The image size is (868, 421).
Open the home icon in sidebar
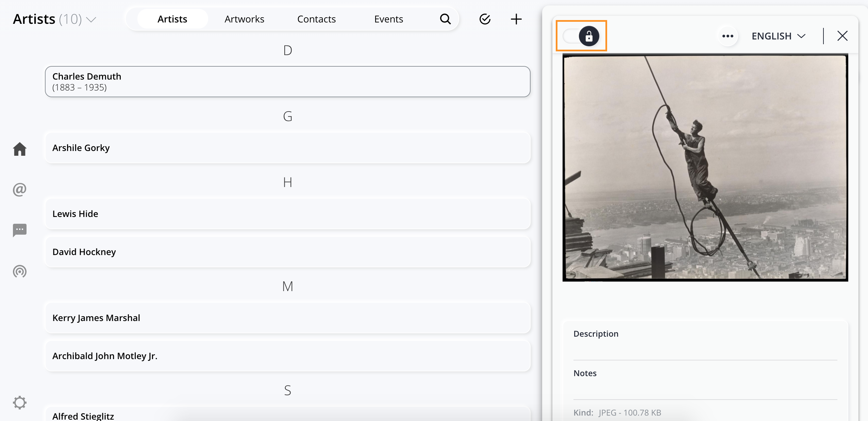click(20, 149)
